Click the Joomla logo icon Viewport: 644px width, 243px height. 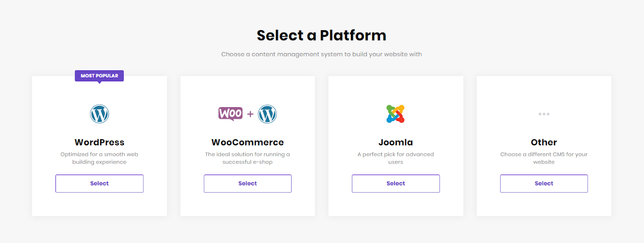(x=395, y=114)
